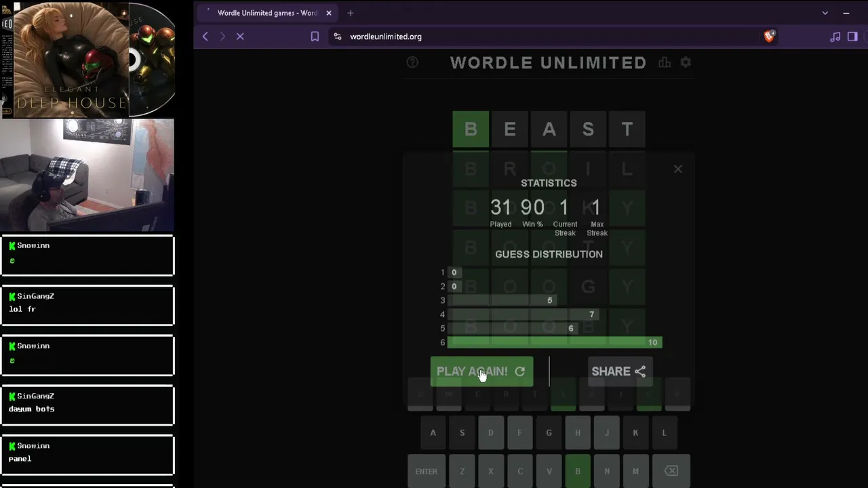The image size is (868, 488).
Task: Tap the backspace key on Wordle keyboard
Action: (x=671, y=471)
